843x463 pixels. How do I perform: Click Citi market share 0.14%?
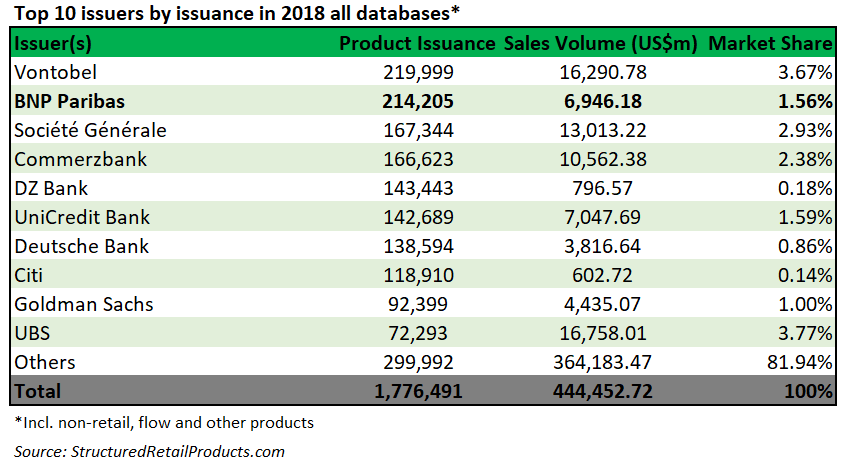(805, 276)
